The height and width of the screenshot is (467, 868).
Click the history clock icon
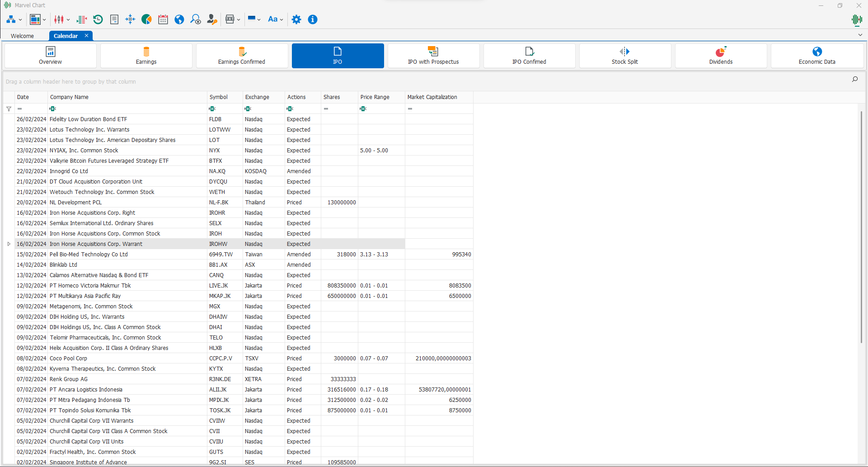pos(98,19)
